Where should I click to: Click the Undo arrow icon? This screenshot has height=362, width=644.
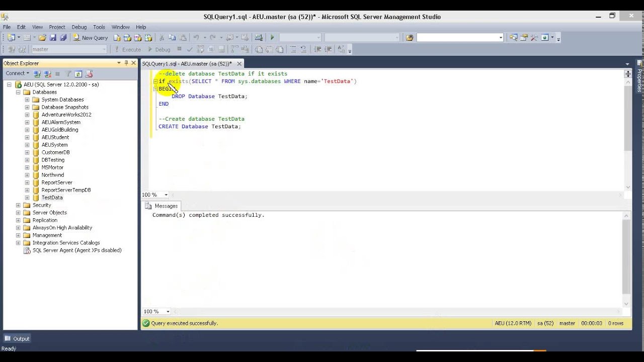[196, 38]
